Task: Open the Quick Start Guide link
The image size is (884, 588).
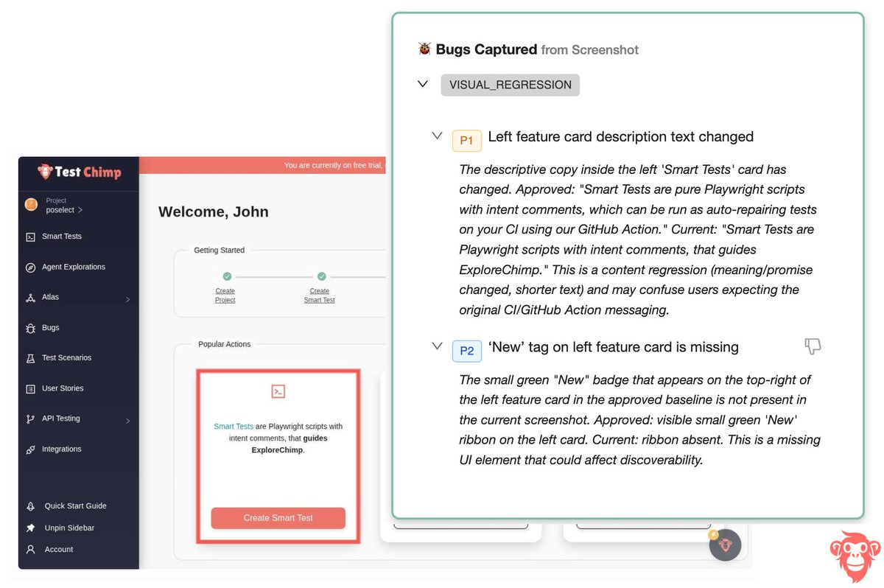Action: [x=75, y=506]
